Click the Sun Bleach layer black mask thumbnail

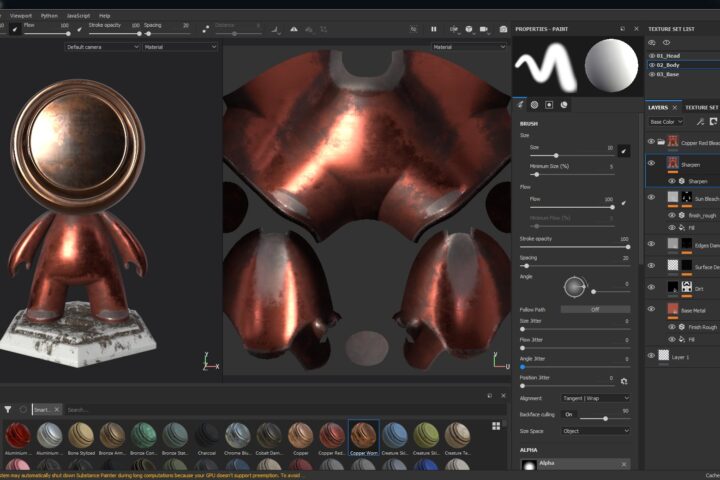click(x=686, y=198)
